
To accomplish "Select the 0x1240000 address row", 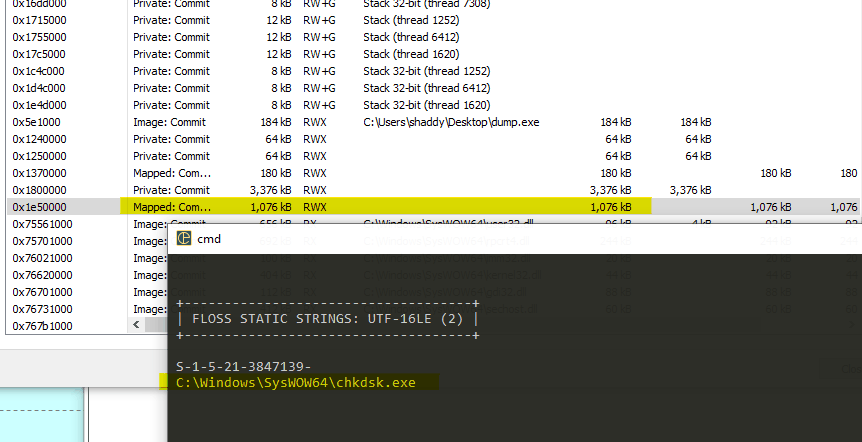I will [x=39, y=139].
